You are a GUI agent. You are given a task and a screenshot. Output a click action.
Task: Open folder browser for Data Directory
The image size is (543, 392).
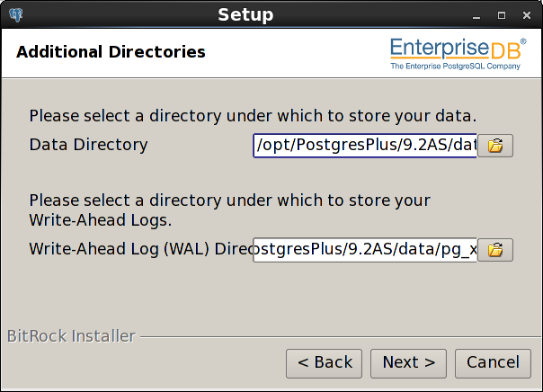point(495,146)
